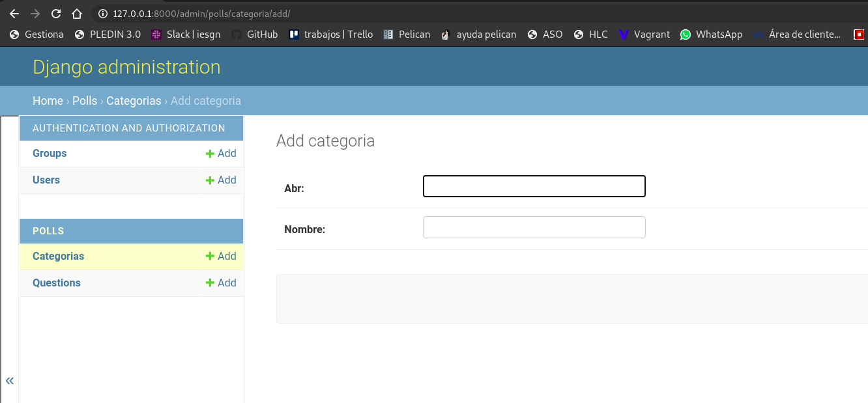The image size is (868, 403).
Task: Click the browser back arrow
Action: pyautogui.click(x=14, y=14)
